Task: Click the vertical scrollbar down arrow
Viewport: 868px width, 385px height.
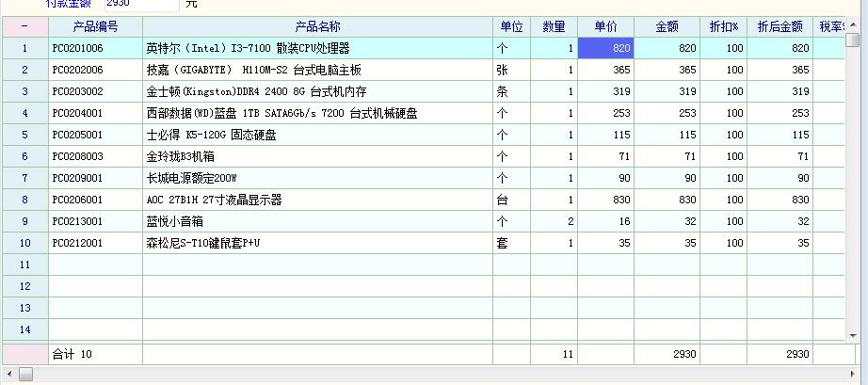Action: [852, 334]
